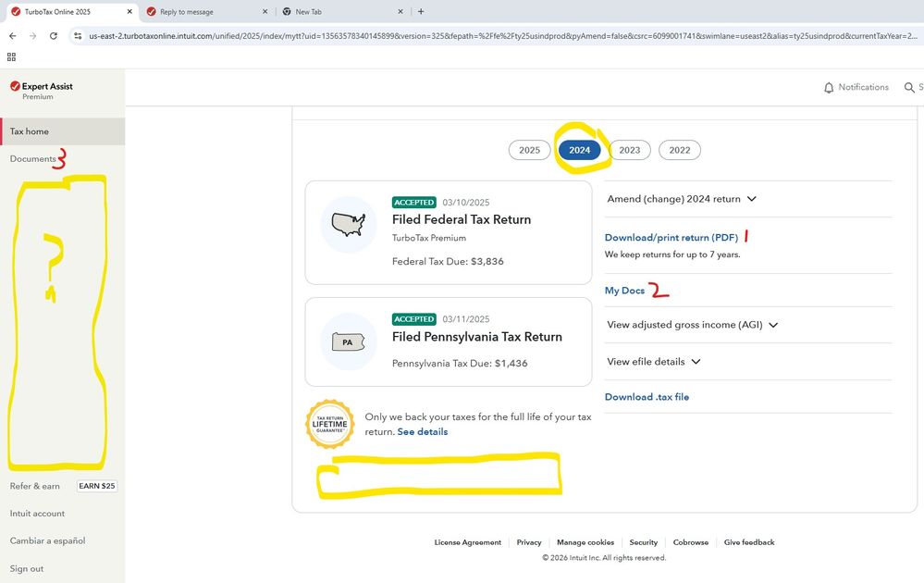Select tax year 2024
Viewport: 924px width, 583px height.
tap(579, 150)
